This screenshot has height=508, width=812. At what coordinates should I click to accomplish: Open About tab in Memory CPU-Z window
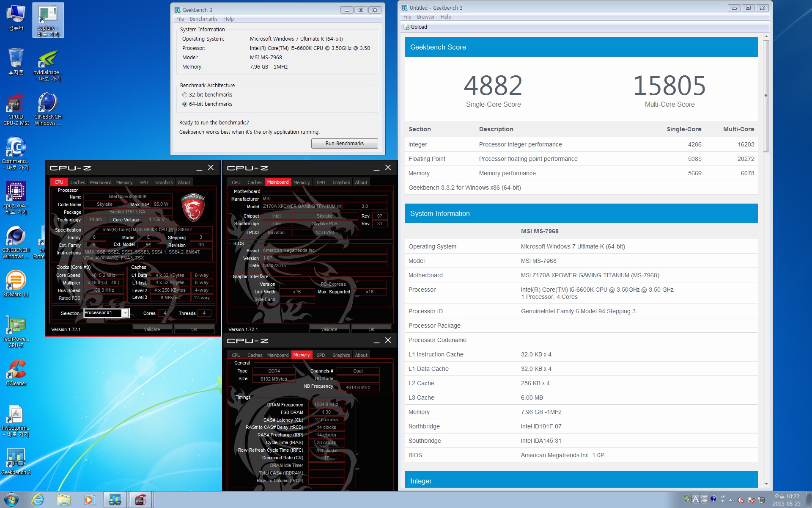tap(361, 355)
